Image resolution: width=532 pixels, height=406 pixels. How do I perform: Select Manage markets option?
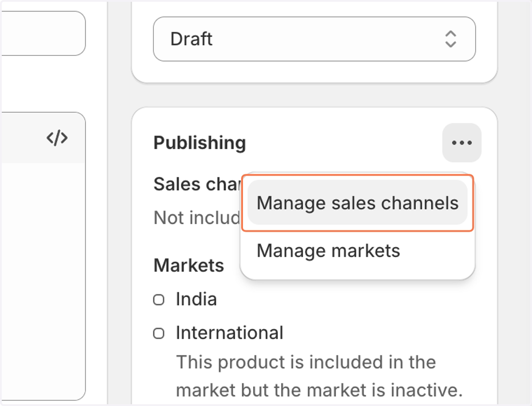[x=329, y=251]
